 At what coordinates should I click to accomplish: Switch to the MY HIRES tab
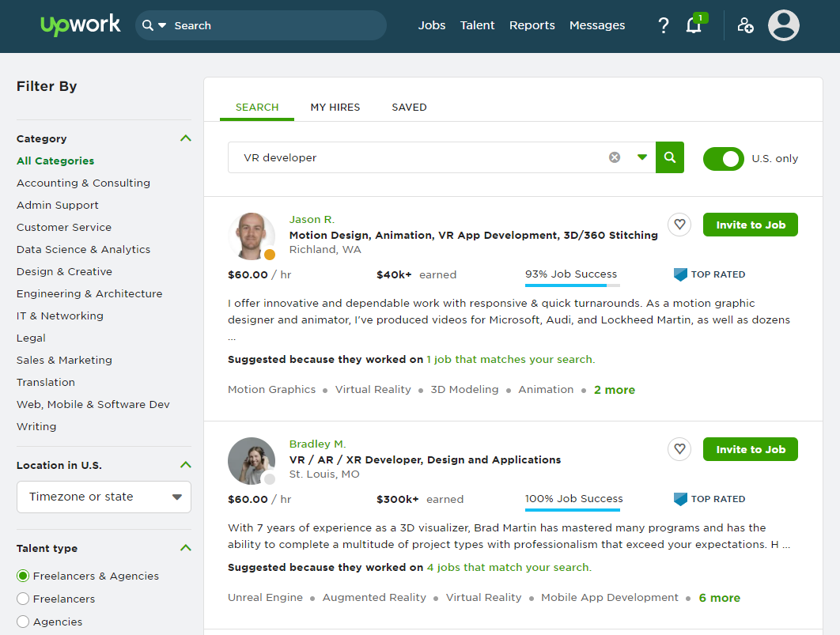[335, 107]
